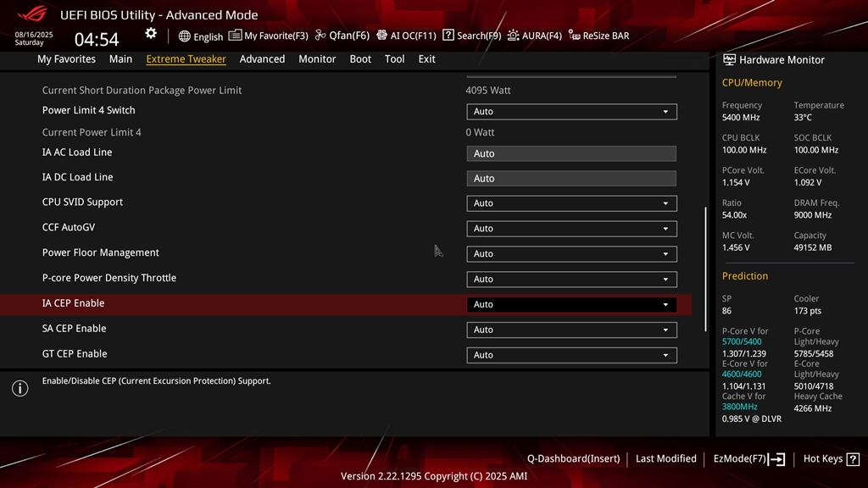Click the Hot Keys question mark icon
This screenshot has width=868, height=488.
click(853, 459)
